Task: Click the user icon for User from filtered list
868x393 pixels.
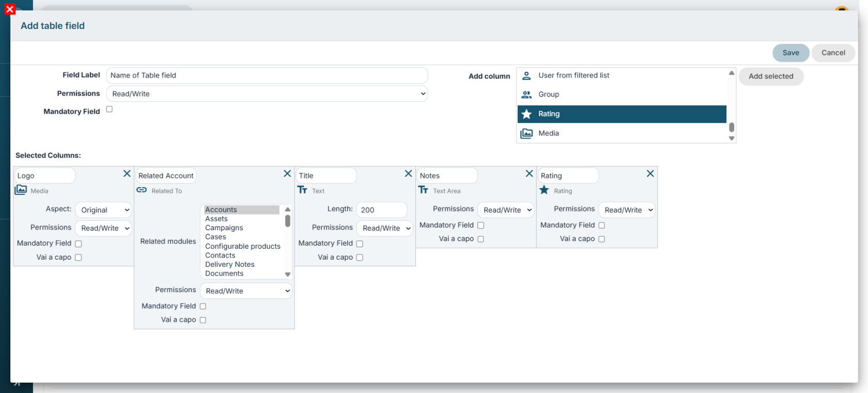Action: pyautogui.click(x=526, y=75)
